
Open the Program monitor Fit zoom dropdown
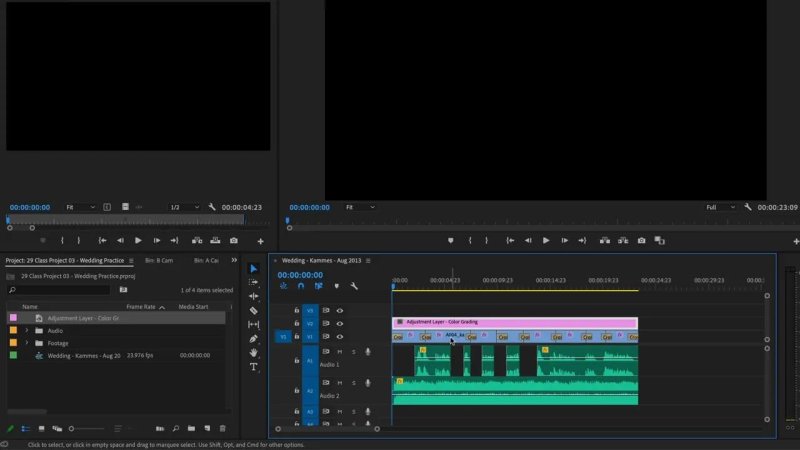point(360,207)
